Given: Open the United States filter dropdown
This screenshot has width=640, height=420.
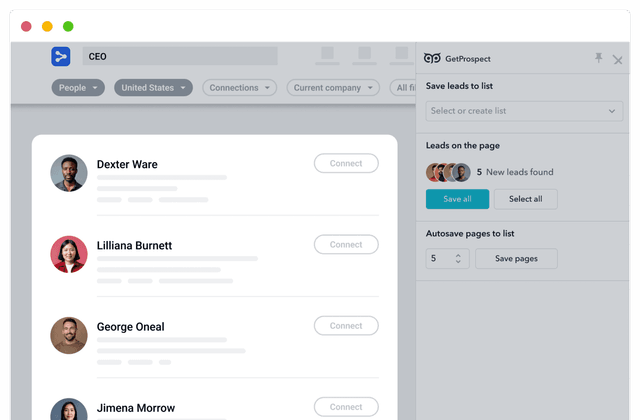Looking at the screenshot, I should coord(153,88).
